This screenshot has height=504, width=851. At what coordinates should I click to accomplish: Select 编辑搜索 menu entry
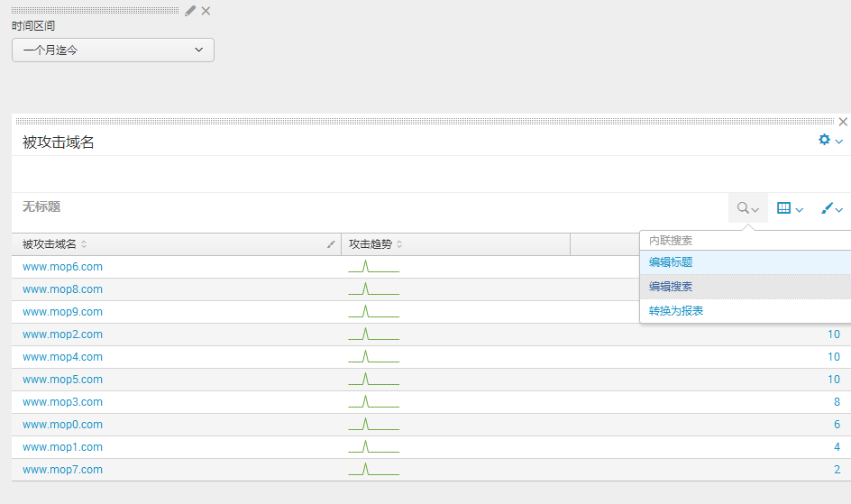[x=671, y=287]
